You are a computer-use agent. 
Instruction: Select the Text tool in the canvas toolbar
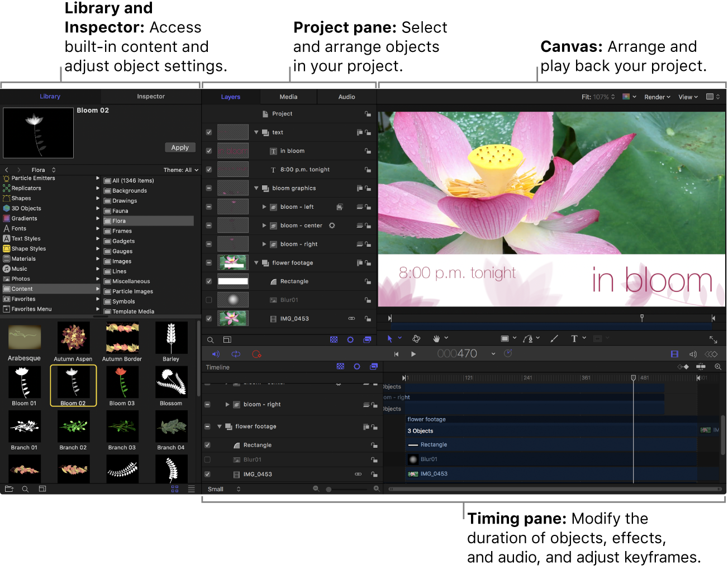pos(574,338)
